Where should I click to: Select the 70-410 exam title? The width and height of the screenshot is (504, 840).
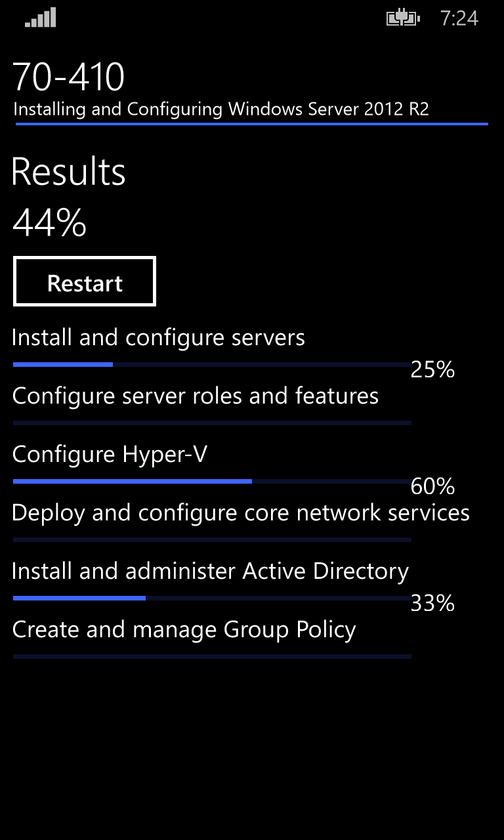pyautogui.click(x=68, y=75)
